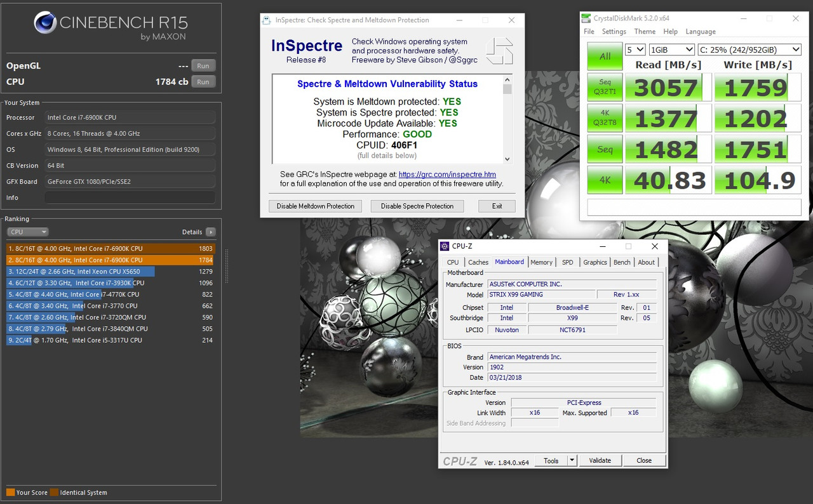
Task: Open the Theme menu in CrystalDiskMark
Action: tap(645, 31)
